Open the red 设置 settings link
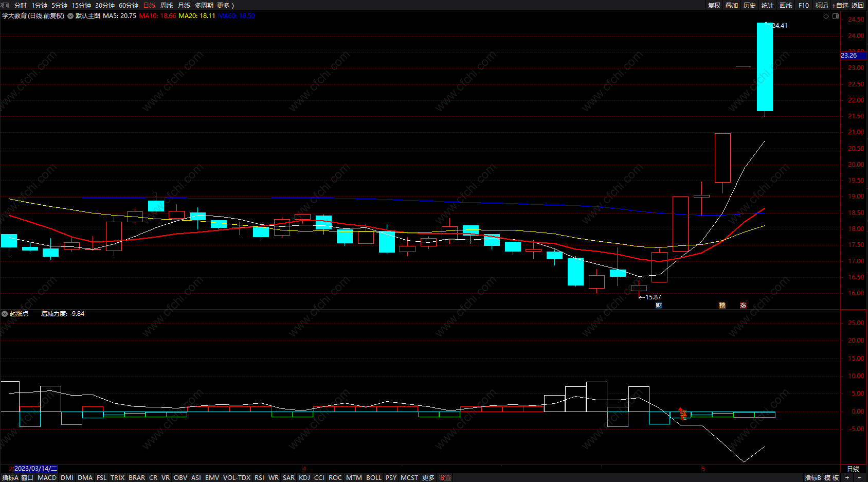 [x=445, y=477]
